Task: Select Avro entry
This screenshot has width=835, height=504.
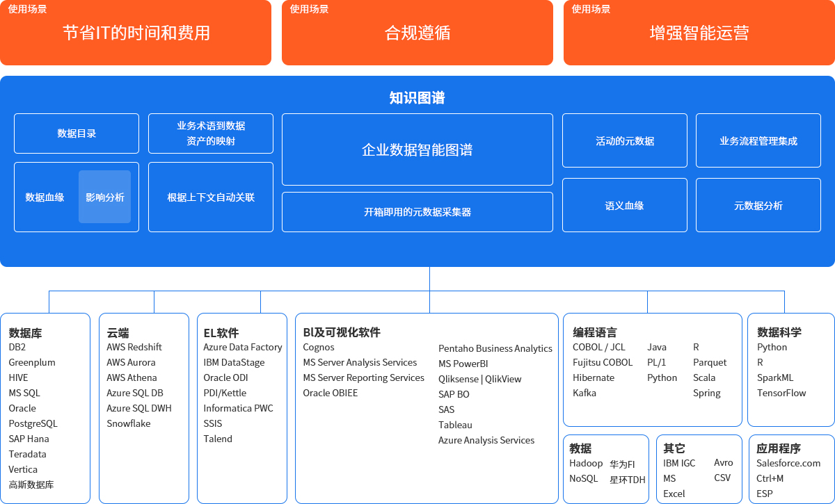Action: tap(724, 462)
